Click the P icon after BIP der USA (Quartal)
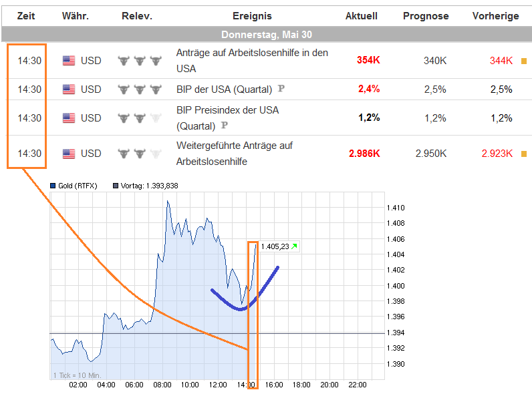The image size is (532, 394). pos(281,89)
